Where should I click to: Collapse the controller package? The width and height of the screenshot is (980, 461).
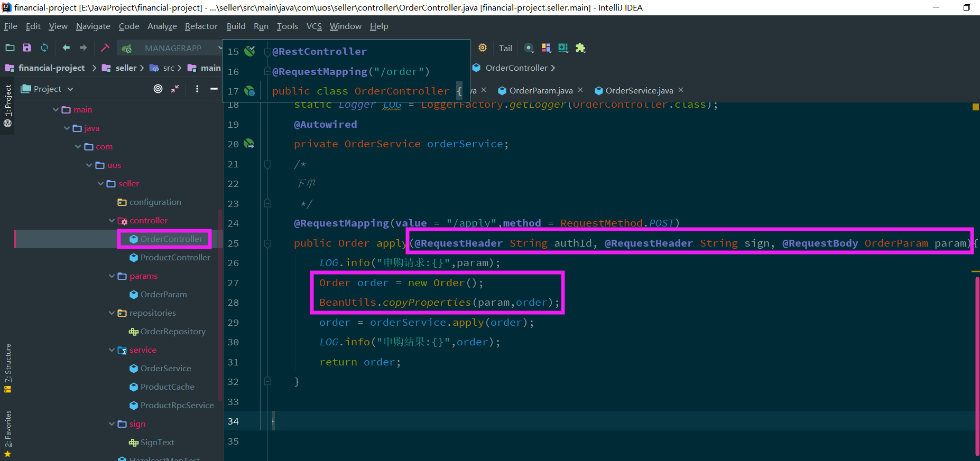(112, 220)
